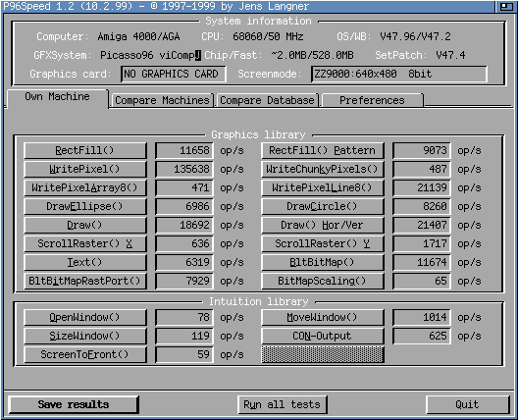This screenshot has width=518, height=420.
Task: Click the BitMapScaling() result 65
Action: [x=422, y=281]
